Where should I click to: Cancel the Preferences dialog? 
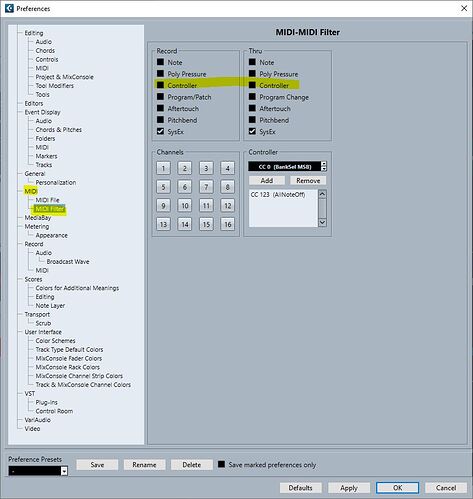[x=446, y=488]
